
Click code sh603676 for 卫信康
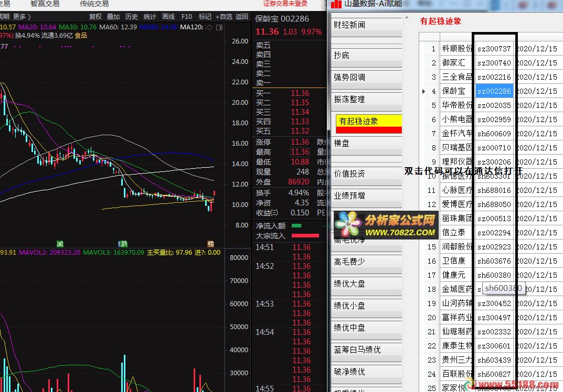point(494,261)
